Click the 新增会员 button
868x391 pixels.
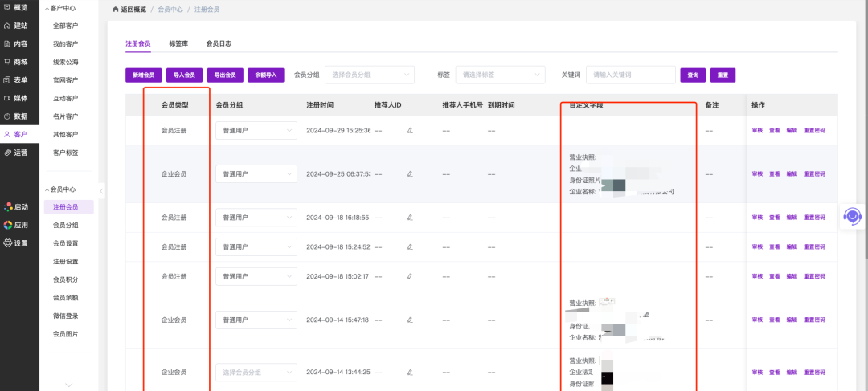tap(144, 75)
